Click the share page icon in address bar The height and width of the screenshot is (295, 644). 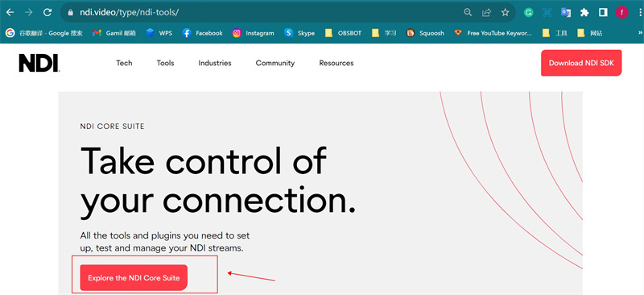point(486,12)
